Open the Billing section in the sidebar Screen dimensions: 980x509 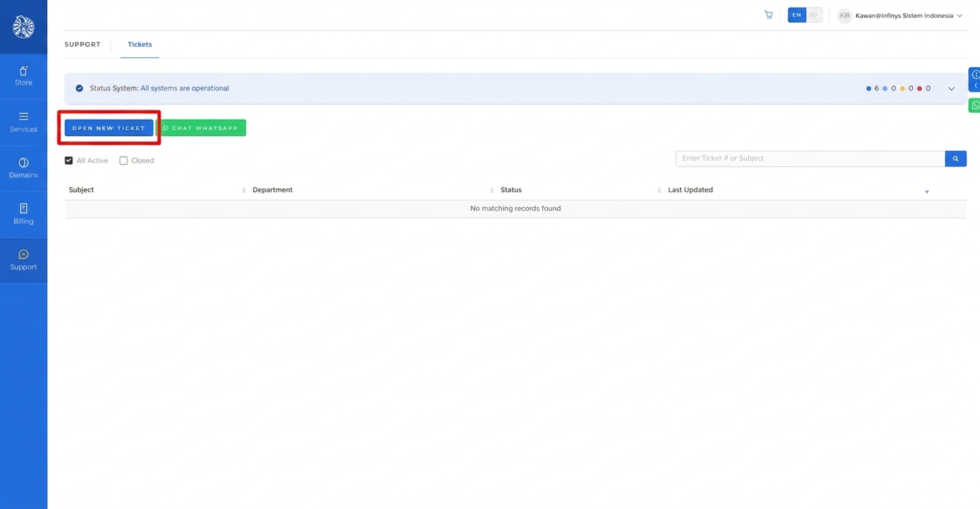tap(24, 214)
